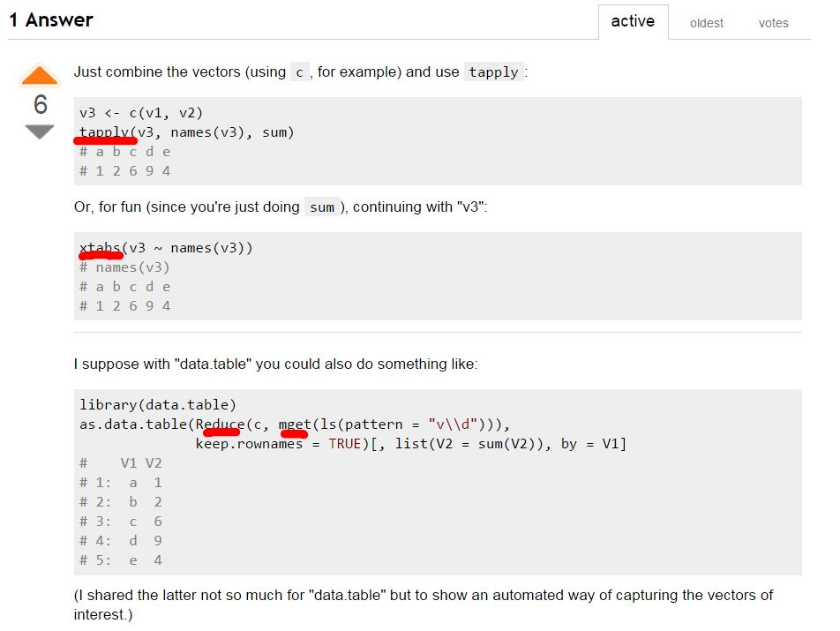
Task: Click the "v3 <- c(v1, v2)" code line
Action: tap(141, 113)
